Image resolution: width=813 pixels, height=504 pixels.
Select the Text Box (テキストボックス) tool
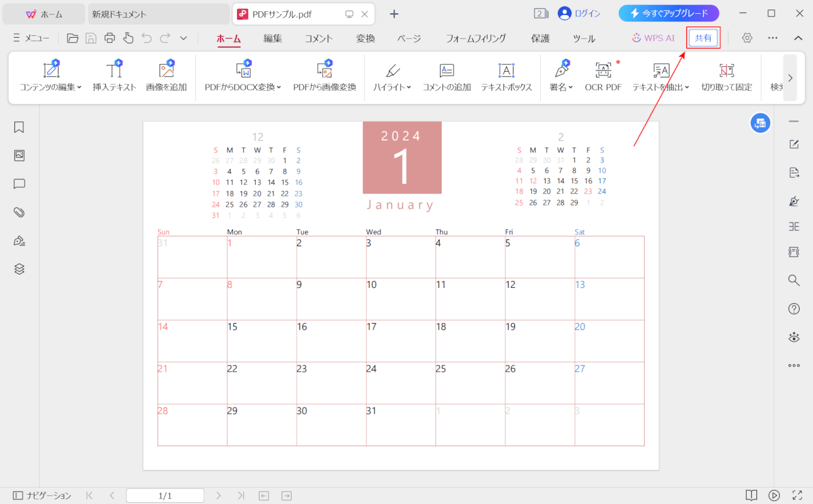pyautogui.click(x=507, y=77)
